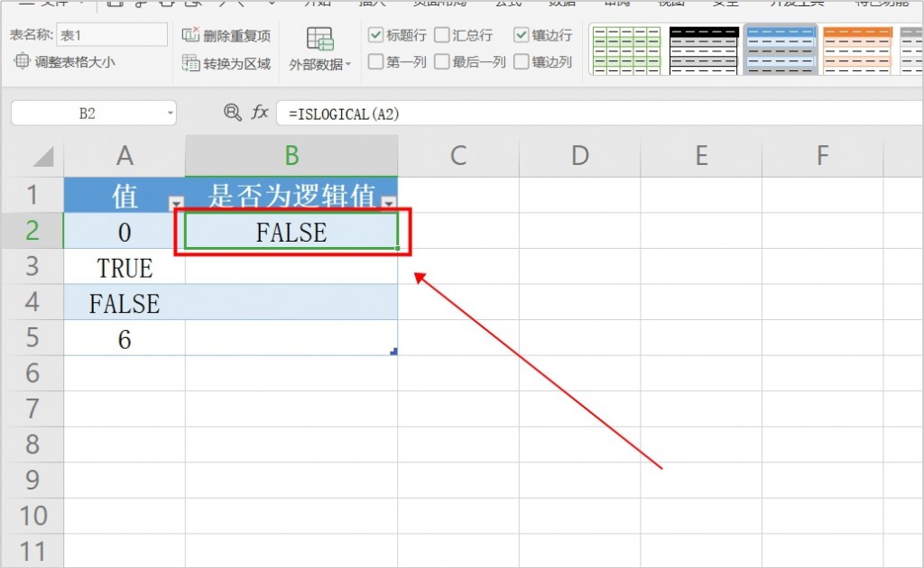This screenshot has height=568, width=924.
Task: Click the 调整表格大小 button label
Action: click(75, 61)
